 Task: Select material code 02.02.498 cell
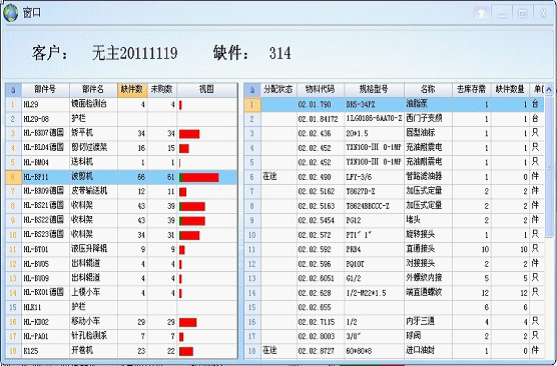point(320,177)
